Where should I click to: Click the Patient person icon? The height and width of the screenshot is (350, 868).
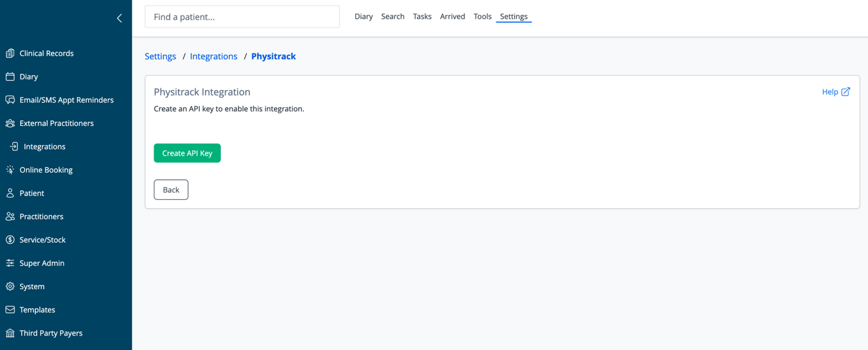tap(10, 193)
